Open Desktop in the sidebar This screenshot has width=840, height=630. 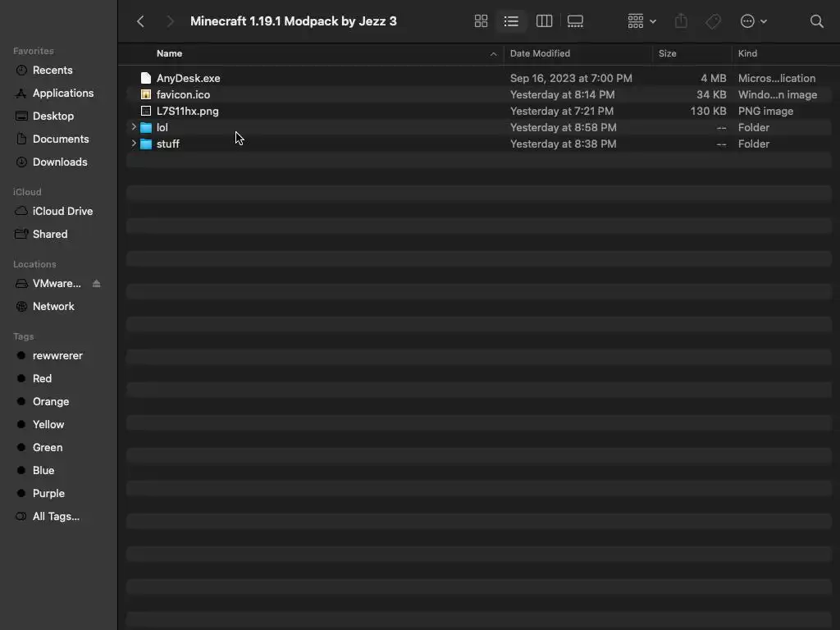[x=53, y=116]
